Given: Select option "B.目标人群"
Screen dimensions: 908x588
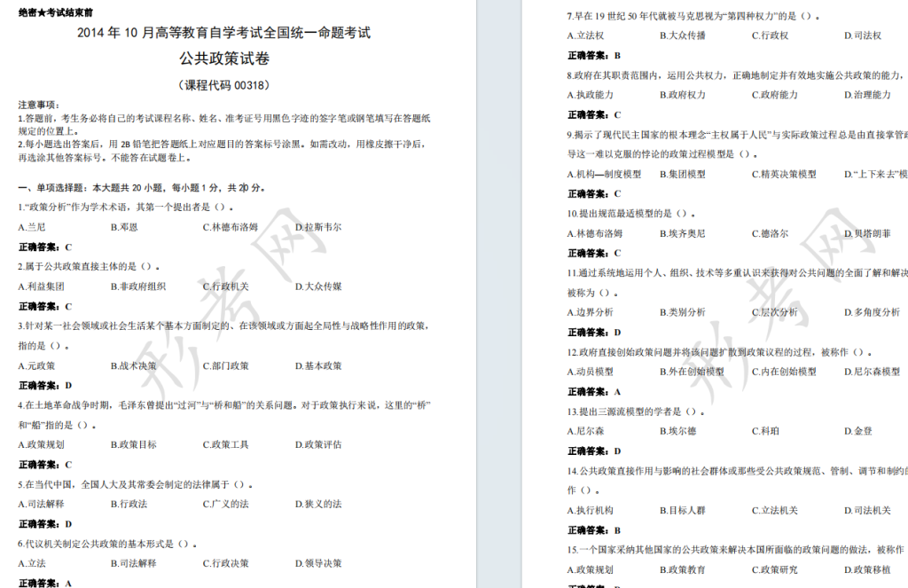Looking at the screenshot, I should click(x=683, y=510).
